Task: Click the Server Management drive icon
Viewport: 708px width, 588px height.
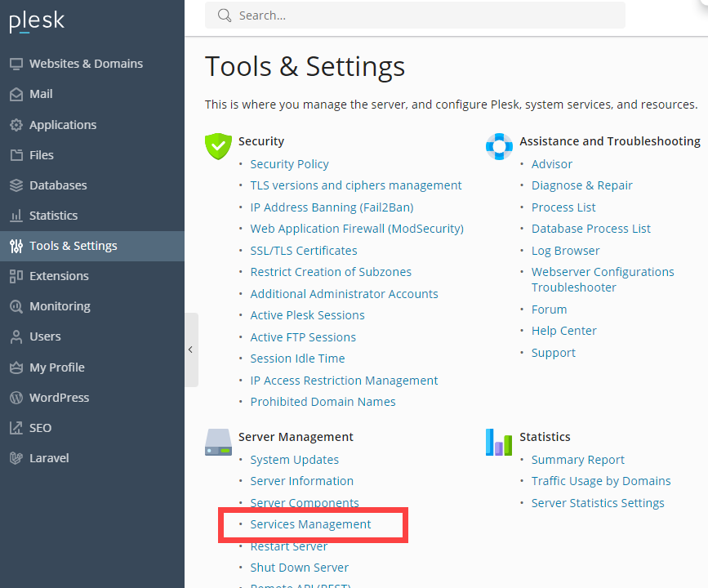Action: pyautogui.click(x=218, y=442)
